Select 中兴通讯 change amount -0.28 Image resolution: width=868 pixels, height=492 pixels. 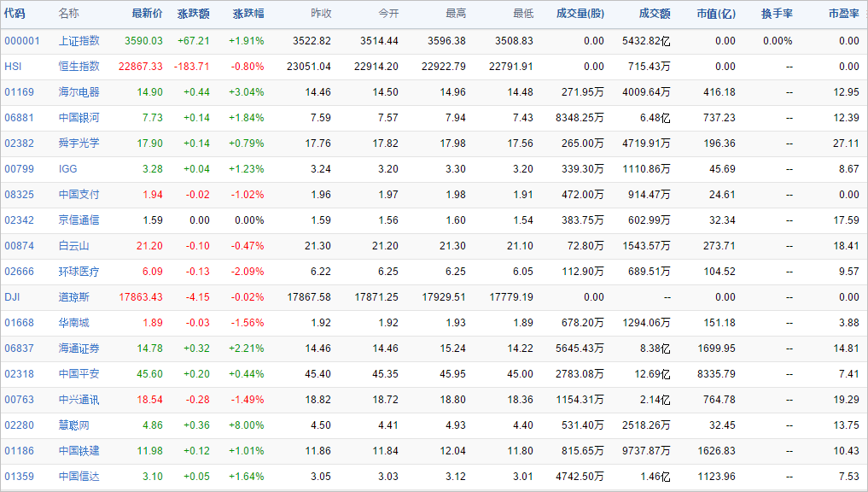[198, 400]
